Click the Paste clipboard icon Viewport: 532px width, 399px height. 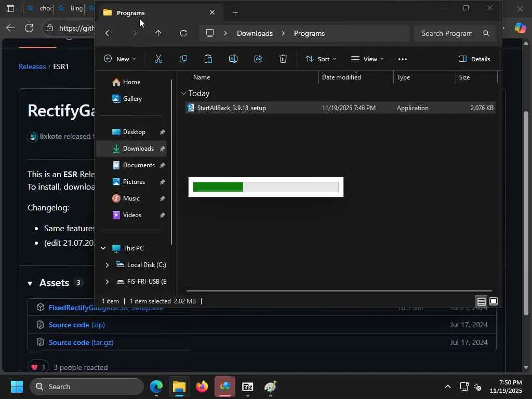[208, 59]
